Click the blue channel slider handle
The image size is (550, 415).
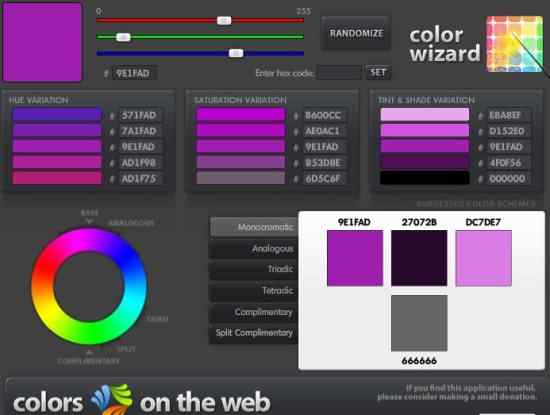point(236,53)
